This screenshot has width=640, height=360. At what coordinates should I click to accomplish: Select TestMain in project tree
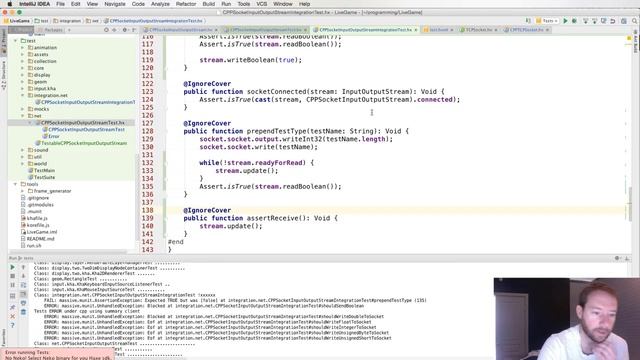(x=44, y=170)
